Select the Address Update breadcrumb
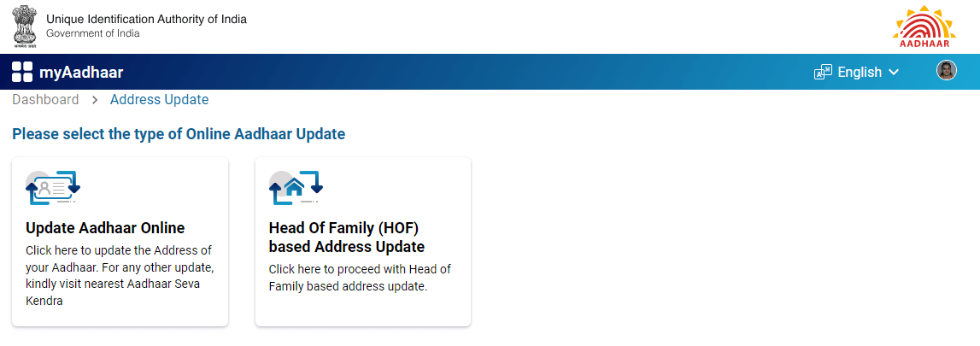This screenshot has width=980, height=346. (159, 100)
